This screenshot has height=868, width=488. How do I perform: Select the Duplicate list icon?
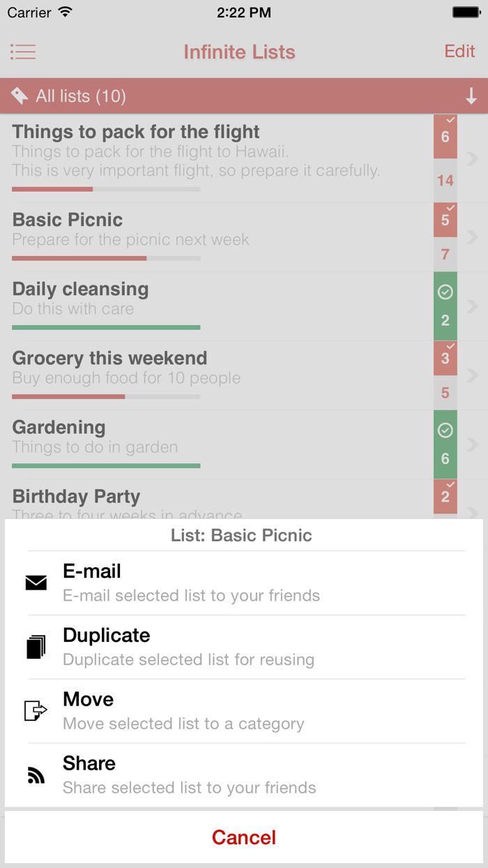(36, 647)
